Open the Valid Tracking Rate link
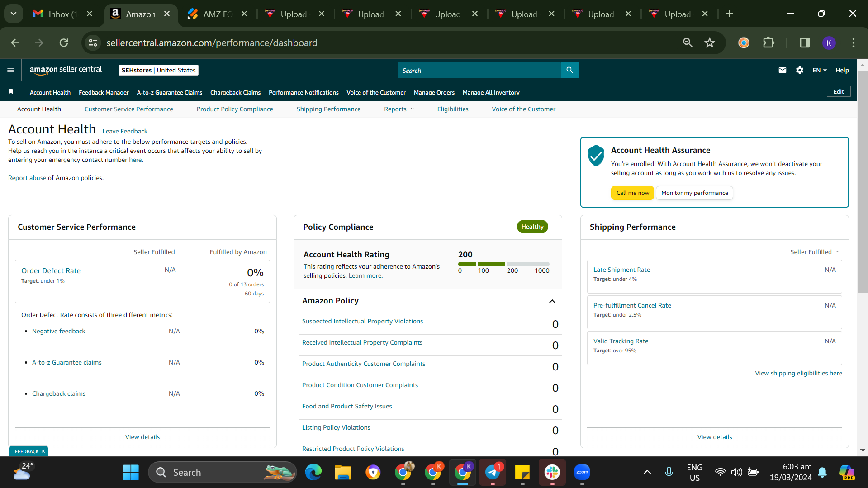This screenshot has width=868, height=488. [x=621, y=341]
